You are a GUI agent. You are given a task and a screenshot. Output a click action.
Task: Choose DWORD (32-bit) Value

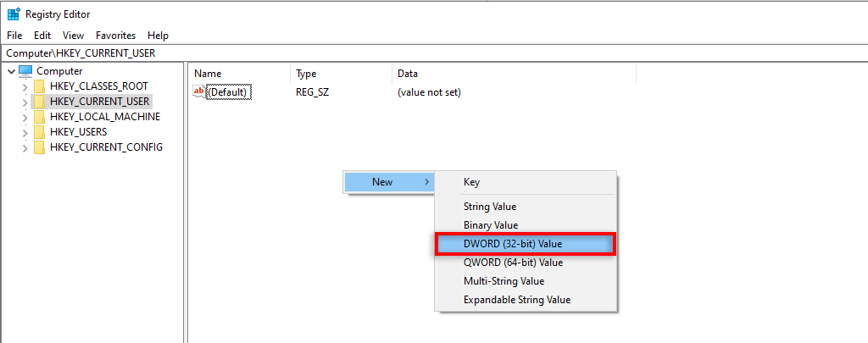coord(512,244)
